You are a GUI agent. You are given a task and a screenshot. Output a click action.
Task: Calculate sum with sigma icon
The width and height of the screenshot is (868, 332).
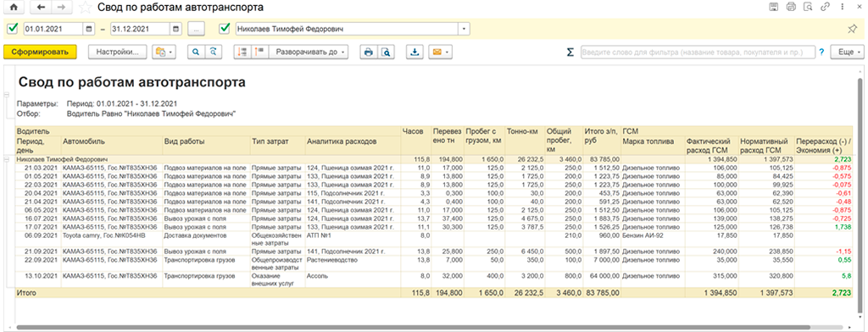(x=570, y=52)
